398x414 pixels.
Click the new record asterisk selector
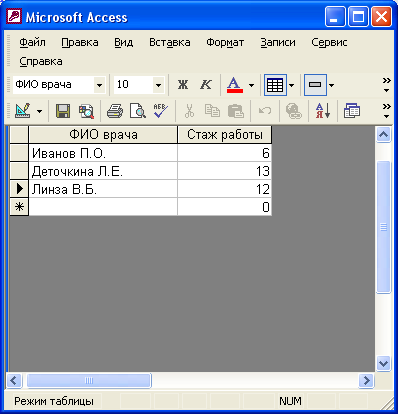click(19, 207)
